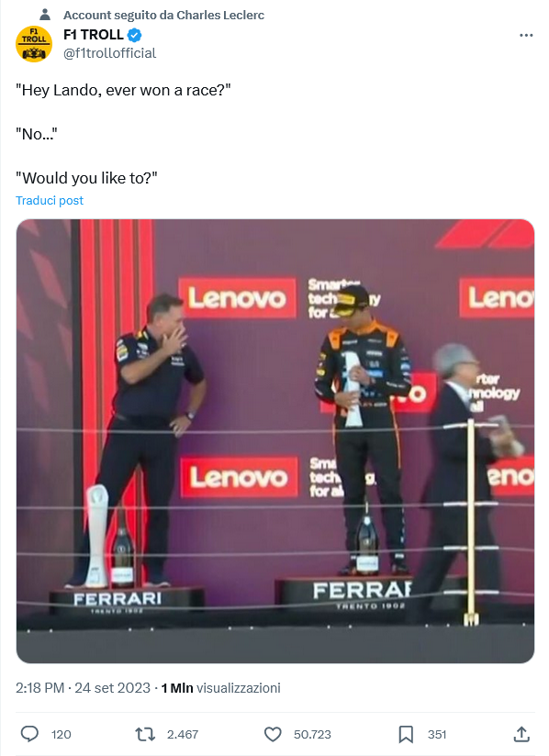This screenshot has width=549, height=756.
Task: Click the 120 replies count
Action: pyautogui.click(x=62, y=734)
